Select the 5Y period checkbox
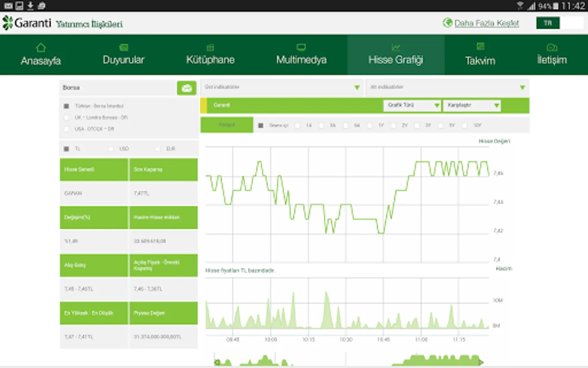The height and width of the screenshot is (368, 588). point(441,126)
